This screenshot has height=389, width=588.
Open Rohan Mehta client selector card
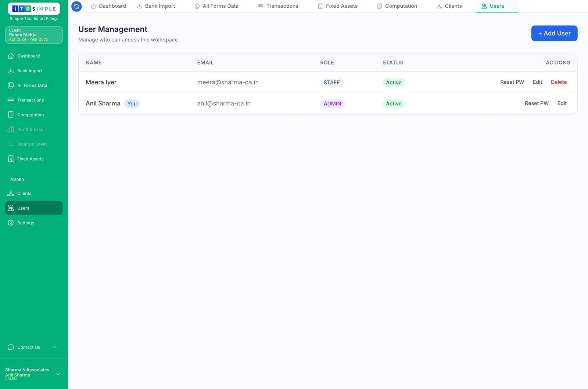click(34, 35)
